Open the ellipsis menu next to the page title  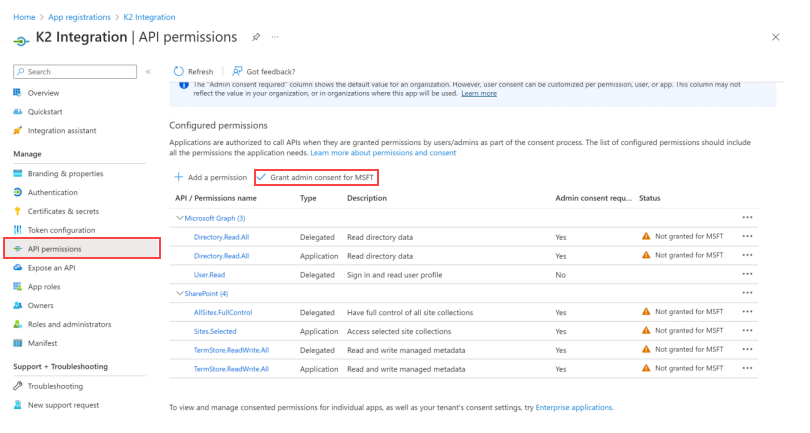pos(275,37)
